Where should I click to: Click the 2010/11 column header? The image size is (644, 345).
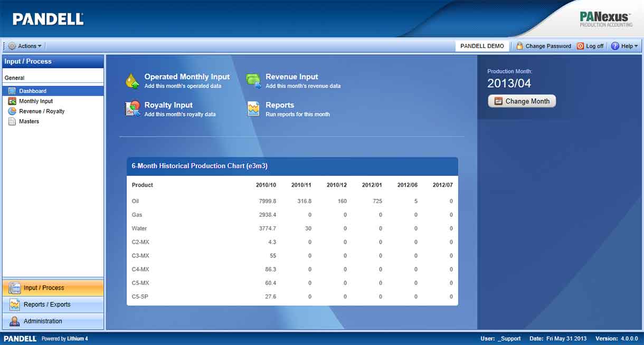(x=301, y=185)
